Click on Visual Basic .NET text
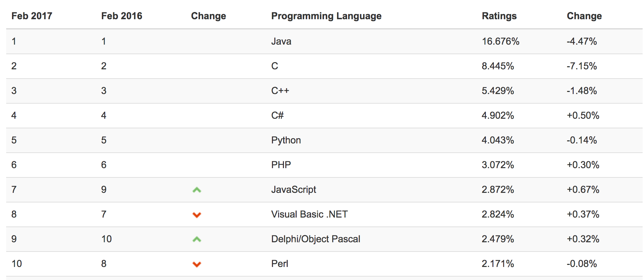This screenshot has width=644, height=280. point(309,214)
